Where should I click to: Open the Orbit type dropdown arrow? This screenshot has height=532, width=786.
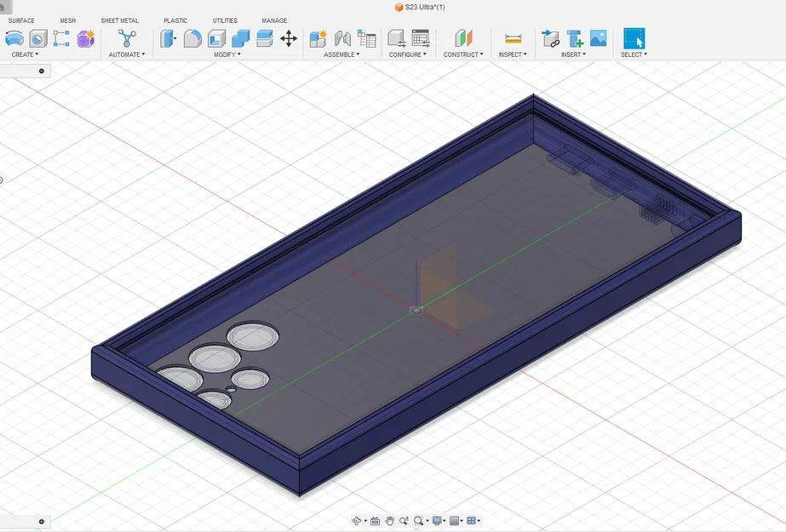365,521
